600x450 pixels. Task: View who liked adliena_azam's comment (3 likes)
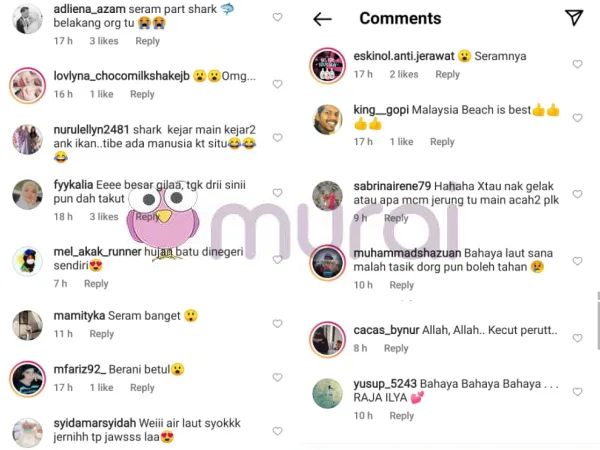tap(104, 41)
